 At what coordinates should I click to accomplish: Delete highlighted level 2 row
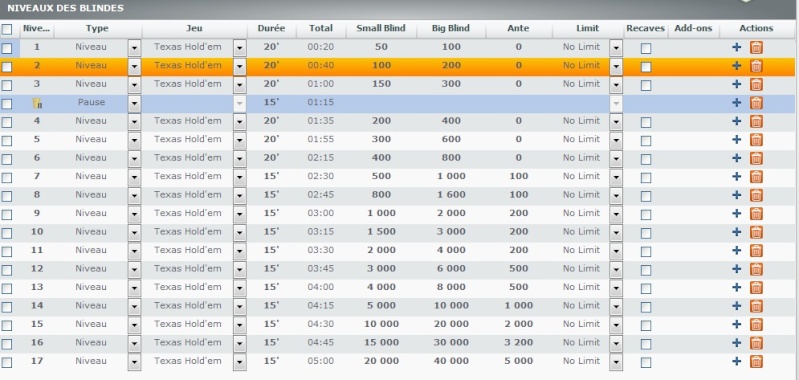click(757, 66)
